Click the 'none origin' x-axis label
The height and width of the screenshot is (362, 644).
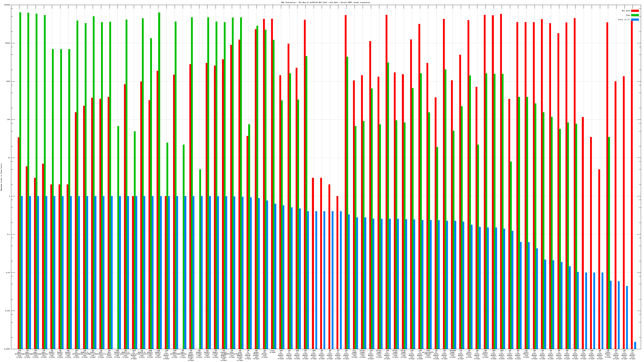tap(272, 352)
